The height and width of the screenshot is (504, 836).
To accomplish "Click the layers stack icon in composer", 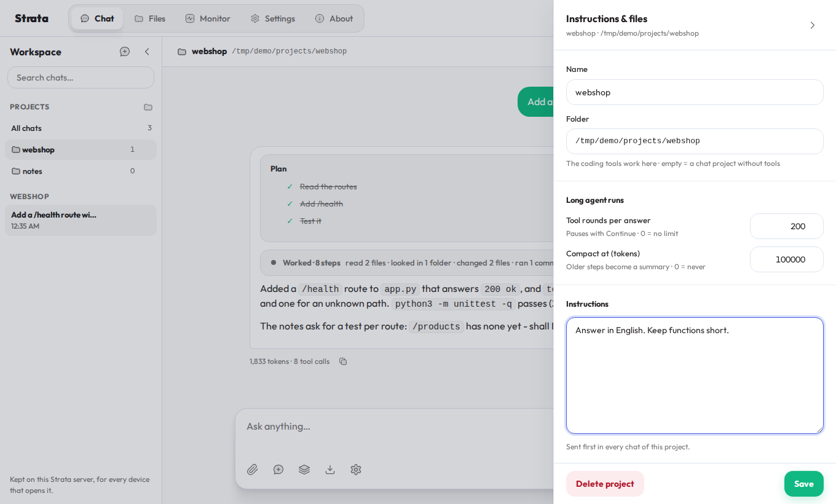I will [304, 470].
